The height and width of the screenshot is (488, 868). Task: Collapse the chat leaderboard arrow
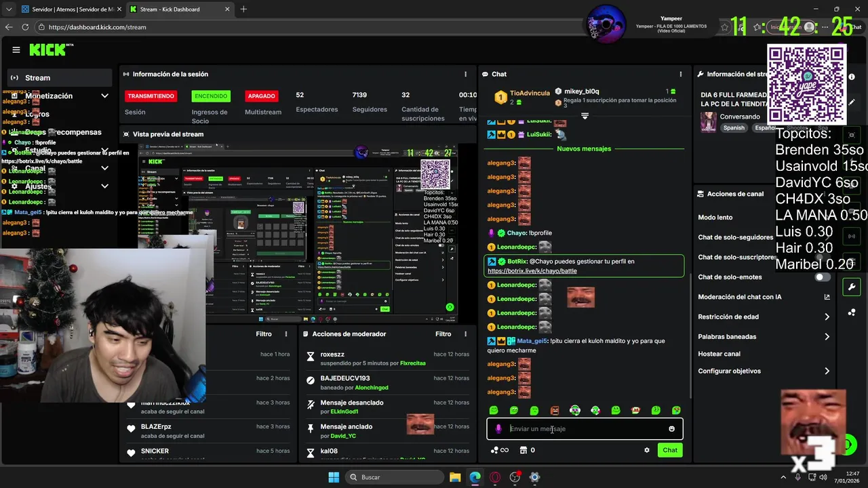coord(585,117)
